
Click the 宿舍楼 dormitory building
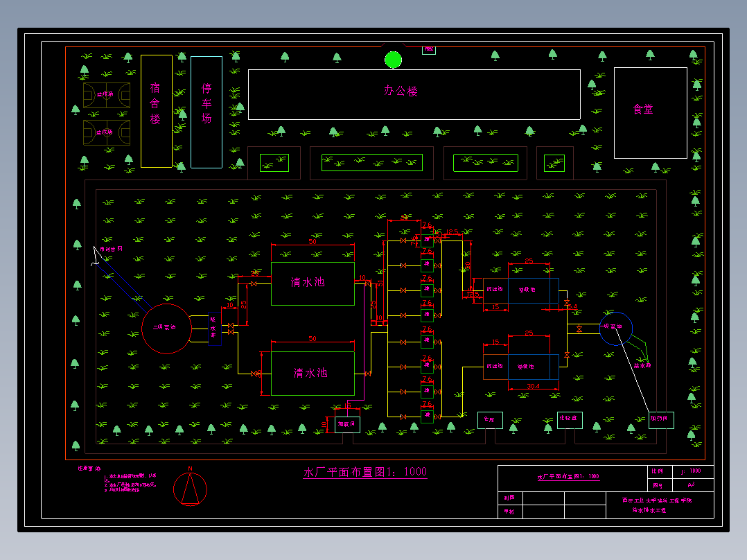tap(157, 111)
